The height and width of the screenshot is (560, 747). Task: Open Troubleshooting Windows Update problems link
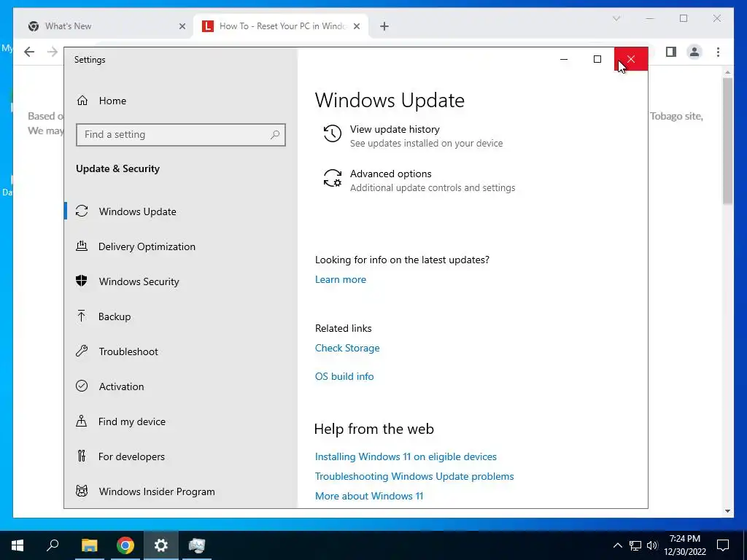(414, 476)
